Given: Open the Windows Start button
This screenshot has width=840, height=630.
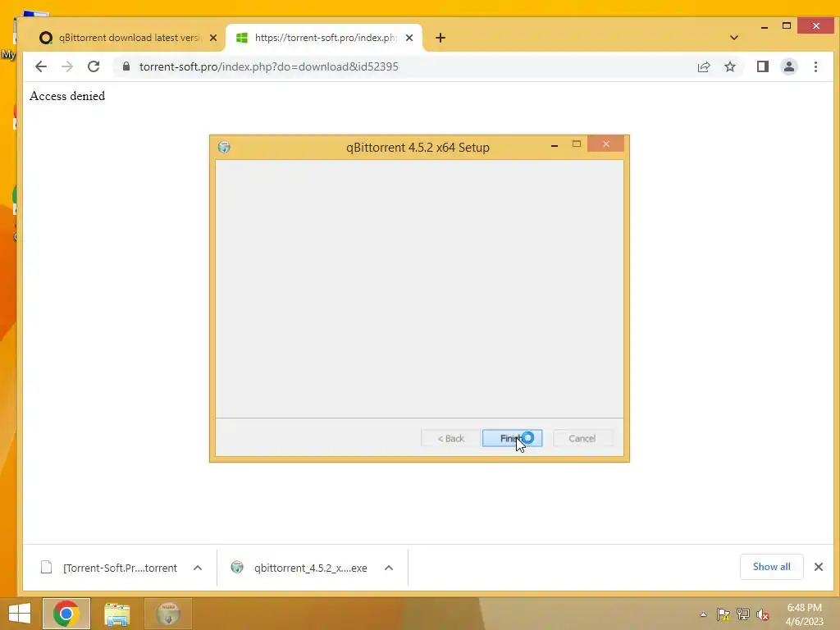Looking at the screenshot, I should point(20,614).
